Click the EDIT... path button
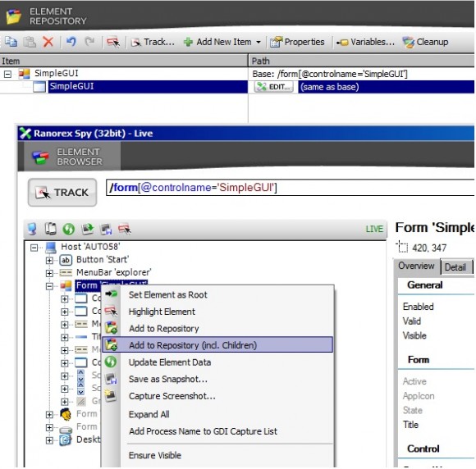Screen dimensions: 476x469 click(274, 87)
